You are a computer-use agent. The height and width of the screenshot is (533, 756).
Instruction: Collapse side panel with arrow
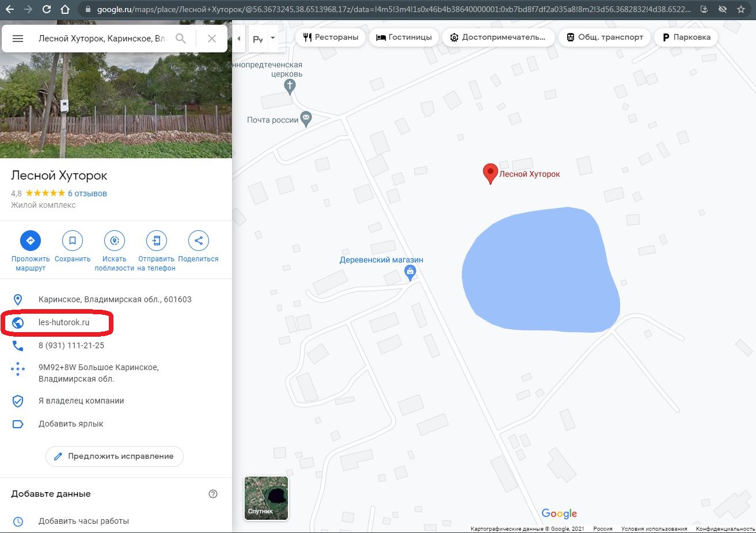coord(239,39)
